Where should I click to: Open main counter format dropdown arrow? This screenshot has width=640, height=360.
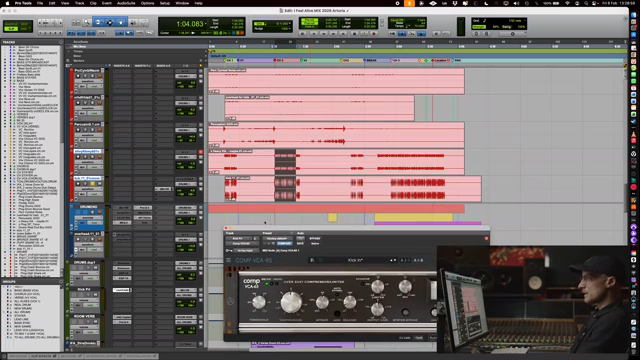click(206, 23)
